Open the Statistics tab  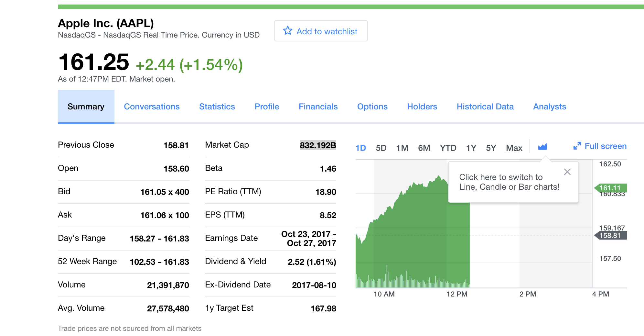(217, 106)
